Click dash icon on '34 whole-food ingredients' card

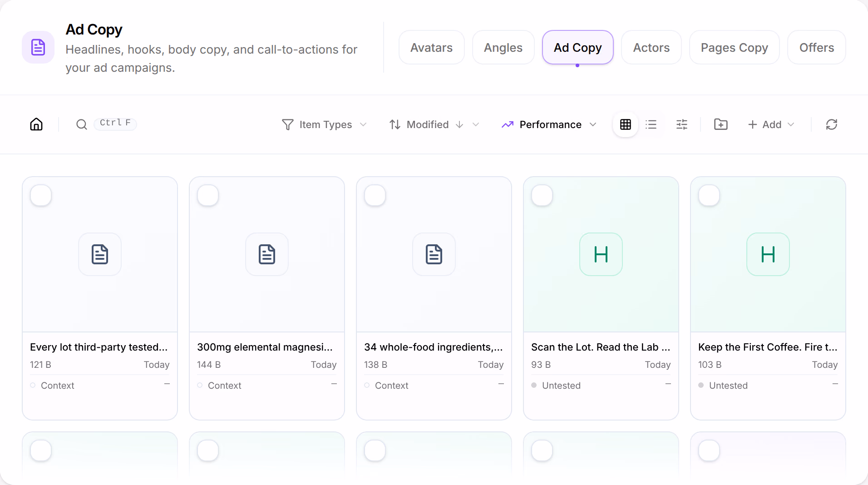[501, 384]
